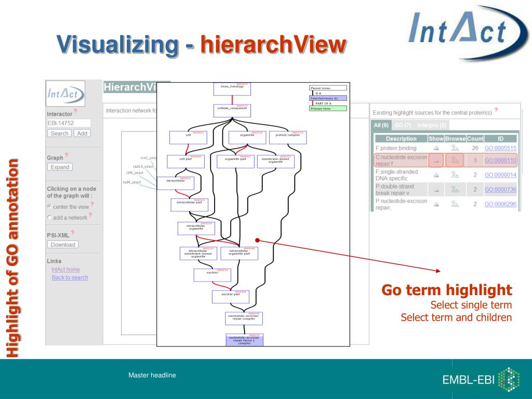Click Show icon for F:single-stranded DNA specific

click(436, 175)
